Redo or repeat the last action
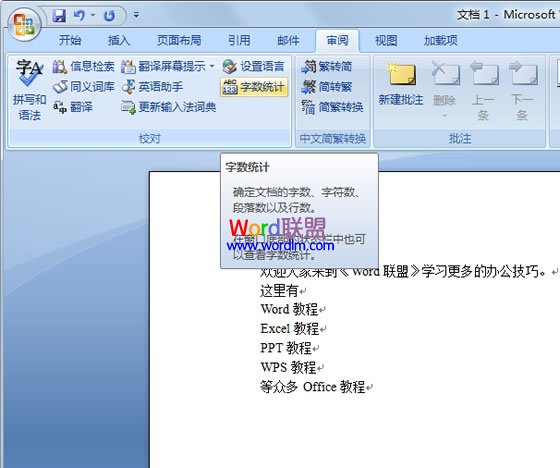Image resolution: width=560 pixels, height=468 pixels. (109, 16)
